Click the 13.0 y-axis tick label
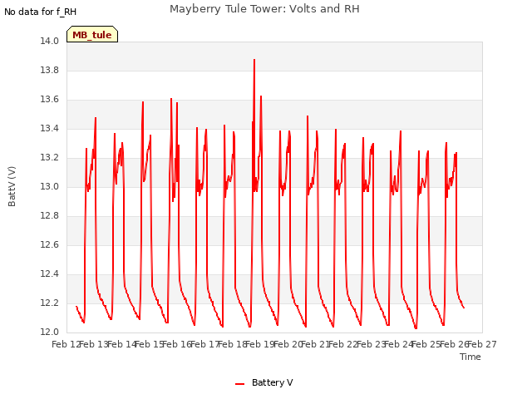The height and width of the screenshot is (399, 532). (49, 186)
